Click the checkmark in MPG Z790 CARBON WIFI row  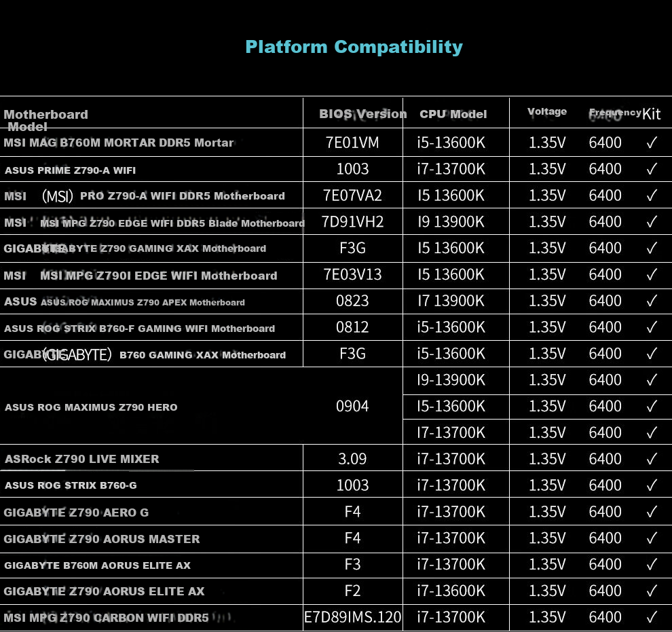point(652,618)
